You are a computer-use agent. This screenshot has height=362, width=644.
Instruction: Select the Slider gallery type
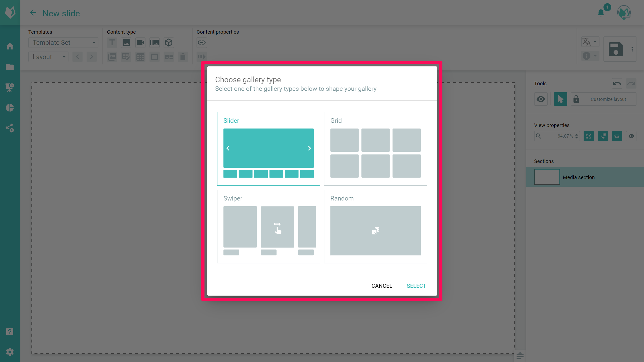pyautogui.click(x=268, y=148)
